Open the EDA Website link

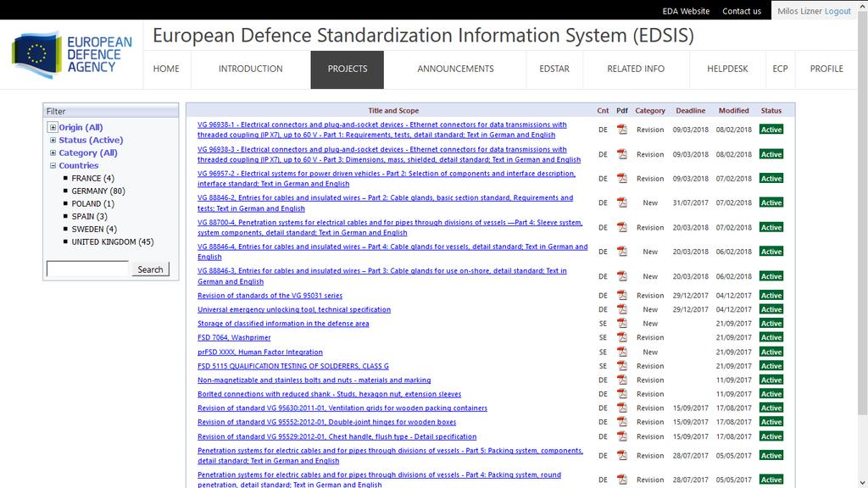(x=686, y=11)
